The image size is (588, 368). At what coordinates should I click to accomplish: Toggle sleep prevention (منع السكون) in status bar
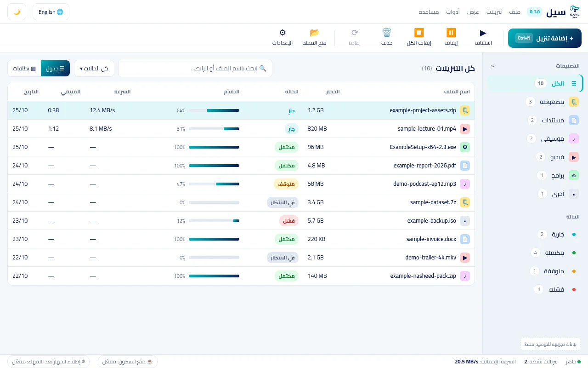pyautogui.click(x=128, y=362)
